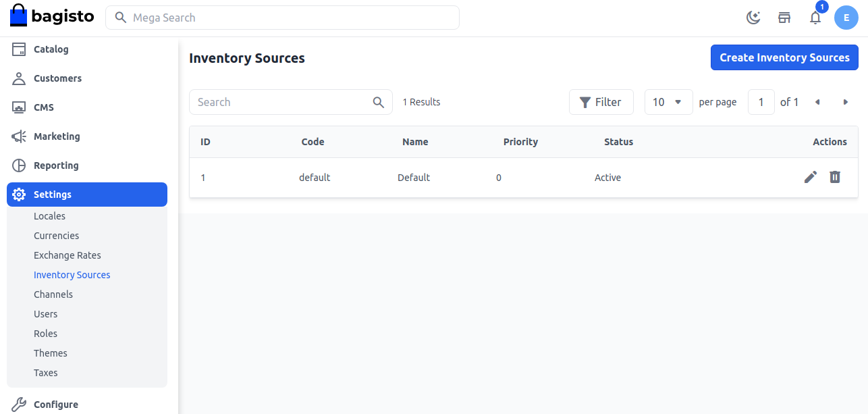Open the Marketing menu
Image resolution: width=868 pixels, height=414 pixels.
57,136
